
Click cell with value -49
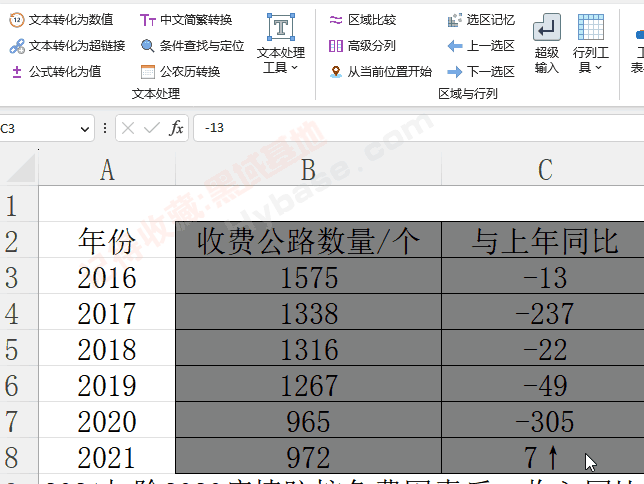(543, 384)
